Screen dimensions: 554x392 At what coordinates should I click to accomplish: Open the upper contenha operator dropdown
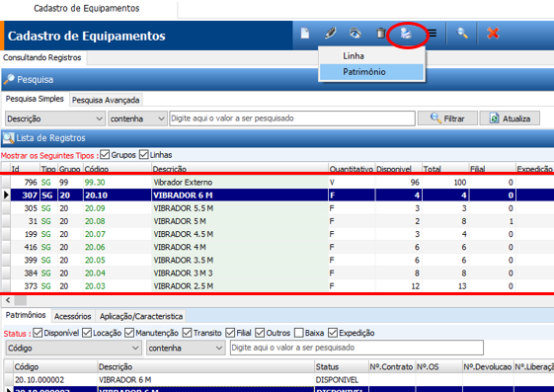[137, 118]
